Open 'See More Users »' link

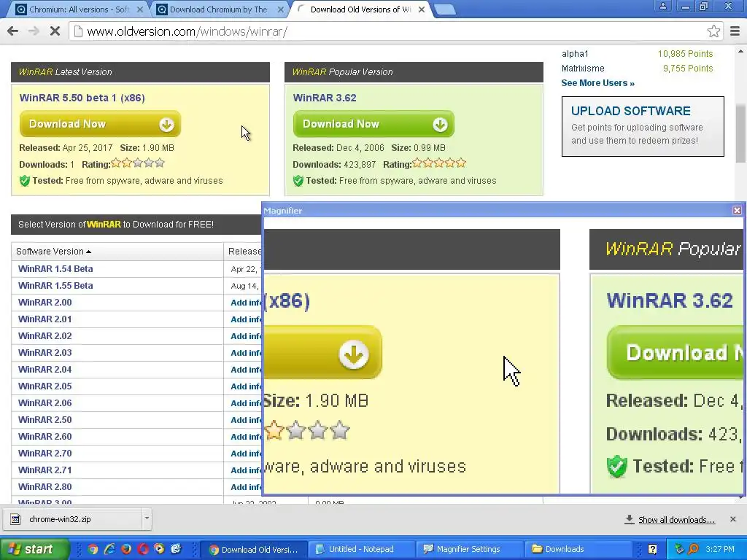click(x=597, y=83)
